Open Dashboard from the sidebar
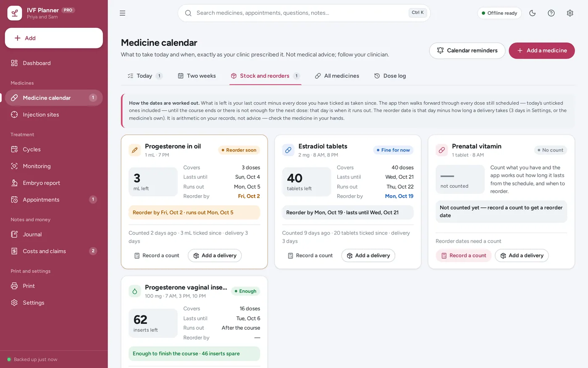This screenshot has height=368, width=588. tap(54, 63)
